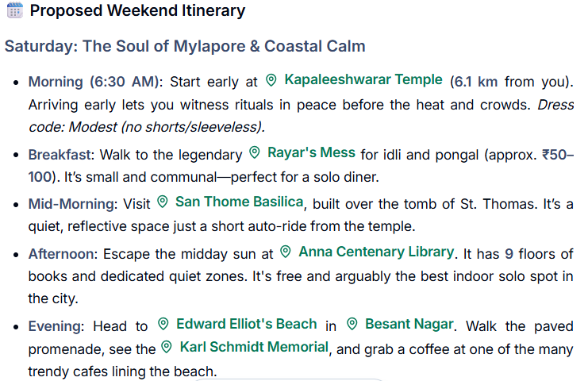The image size is (588, 381).
Task: Click the map pin before Kapaleeshwarar Temple
Action: (x=271, y=80)
